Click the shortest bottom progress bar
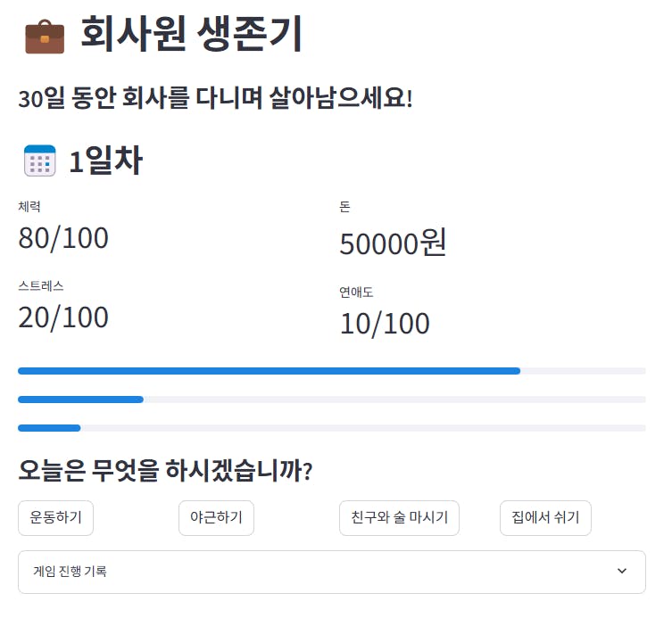This screenshot has width=672, height=618. click(49, 428)
